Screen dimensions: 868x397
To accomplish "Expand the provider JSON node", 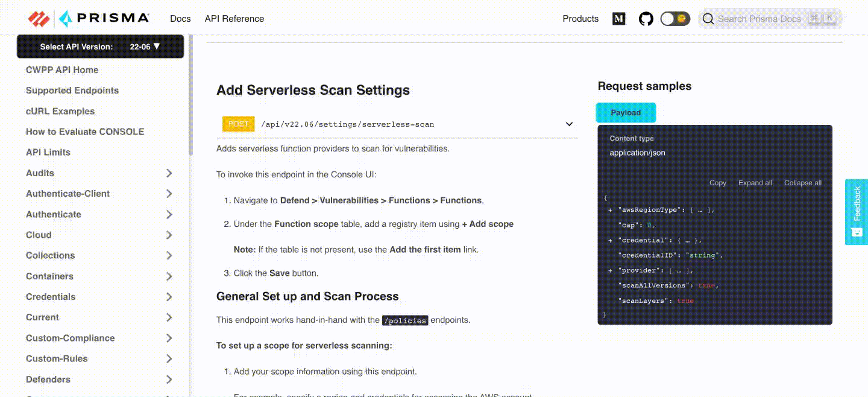I will point(611,270).
